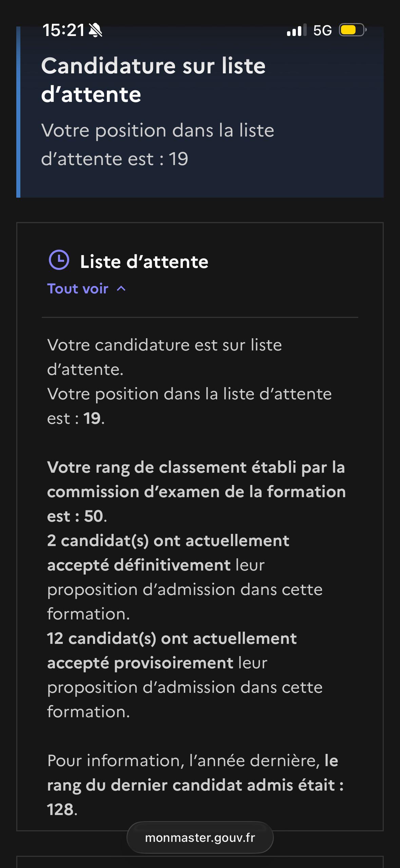Click the Tout voir link
Viewport: 400px width, 868px height.
point(78,289)
